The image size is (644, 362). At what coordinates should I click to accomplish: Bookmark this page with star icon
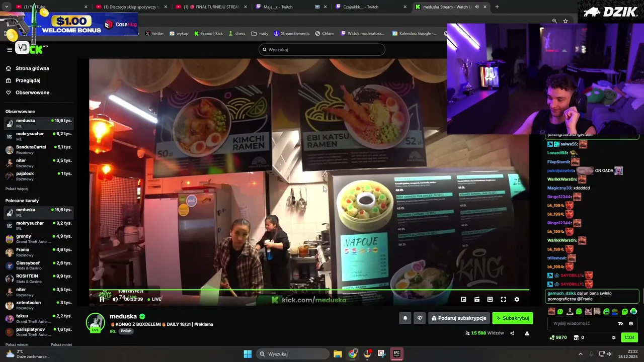(x=566, y=21)
